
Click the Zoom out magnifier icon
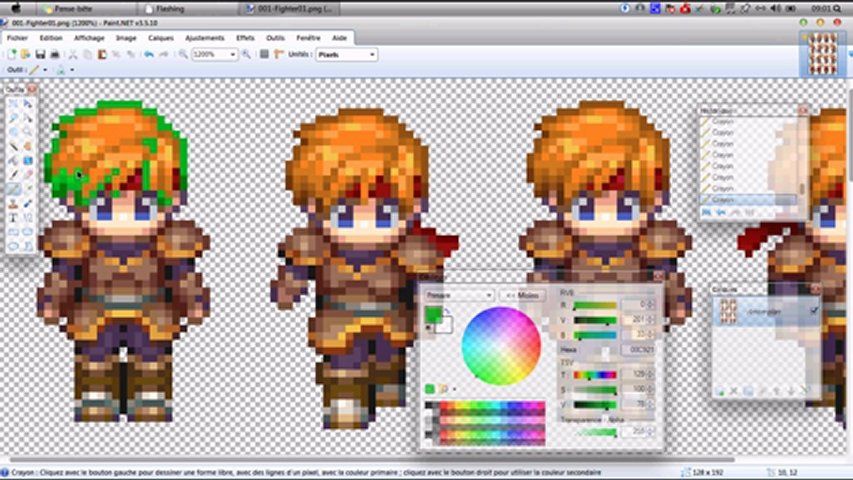[x=183, y=54]
